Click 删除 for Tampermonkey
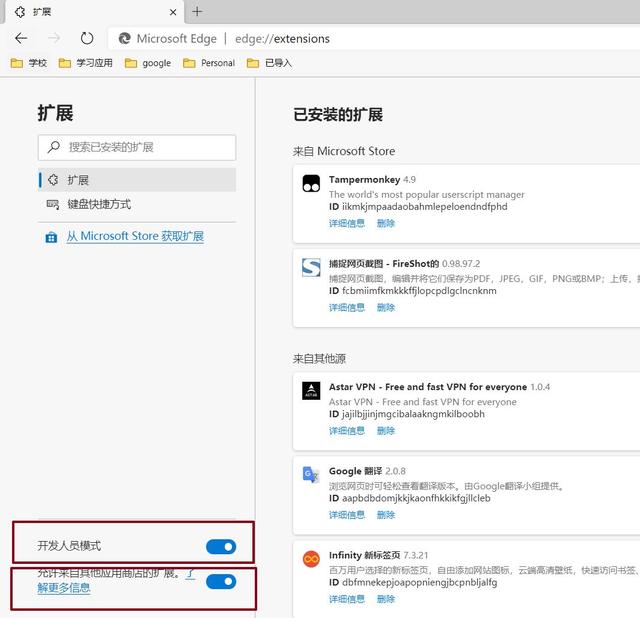This screenshot has width=640, height=618. [x=386, y=223]
